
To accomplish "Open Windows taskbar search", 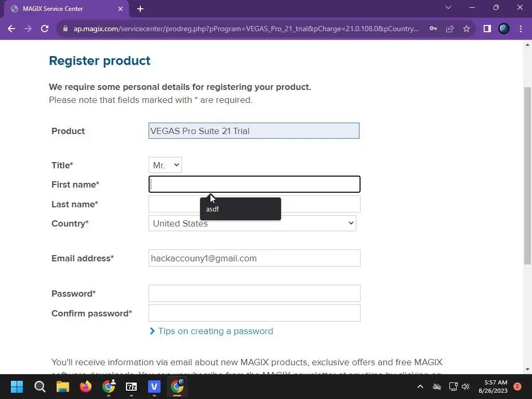I will click(x=39, y=387).
